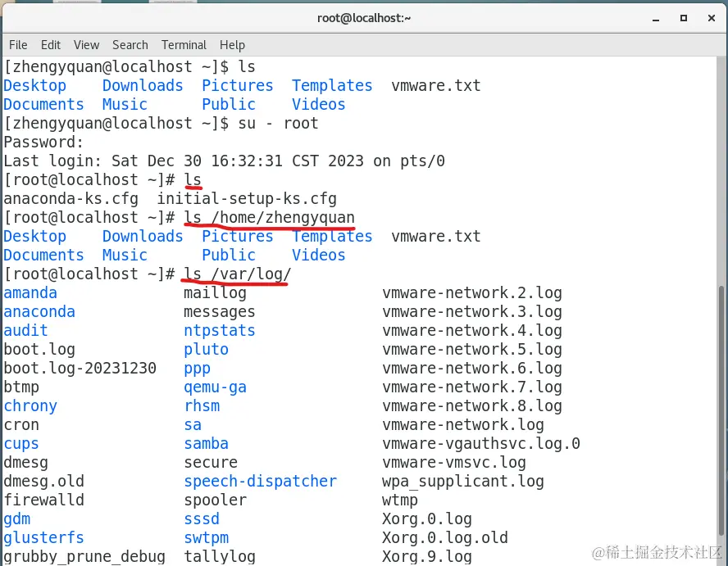
Task: Click 'anaconda-ks.cfg' in root listing
Action: click(71, 199)
